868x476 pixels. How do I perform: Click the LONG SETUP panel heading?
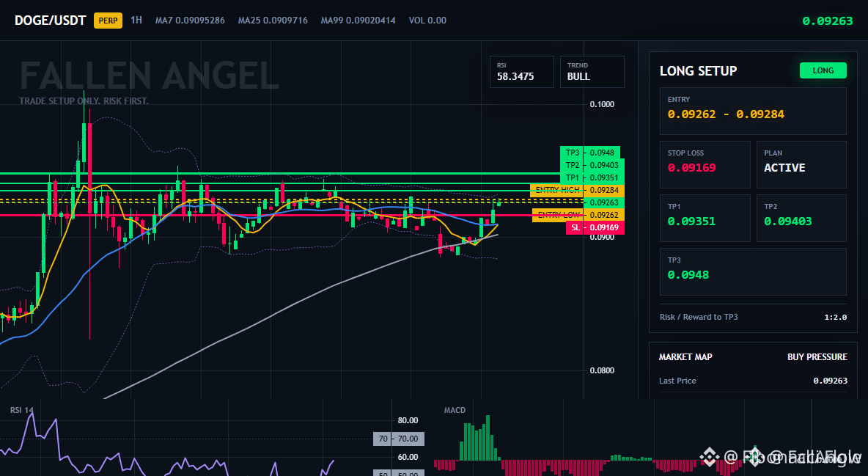coord(698,71)
